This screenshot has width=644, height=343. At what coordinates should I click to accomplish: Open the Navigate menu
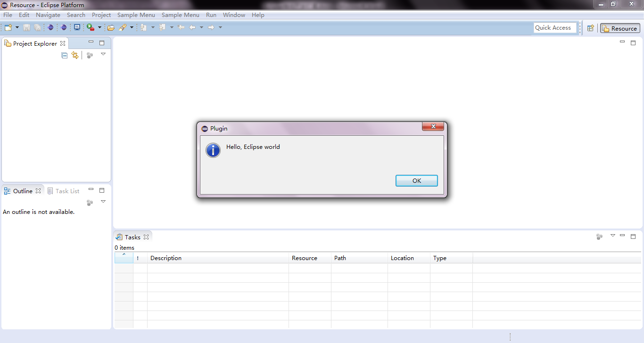(x=48, y=15)
